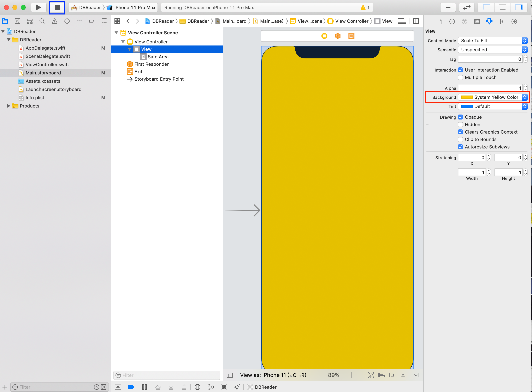Open the Debug navigator

(x=79, y=21)
